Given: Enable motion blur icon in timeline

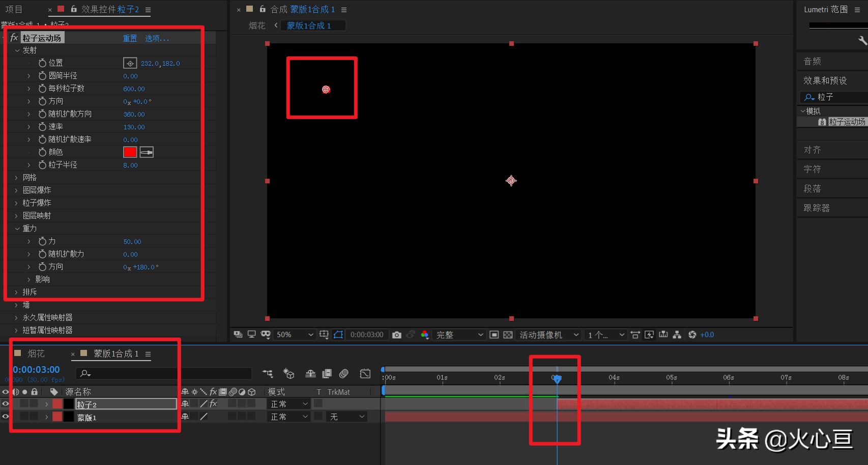Looking at the screenshot, I should point(344,374).
